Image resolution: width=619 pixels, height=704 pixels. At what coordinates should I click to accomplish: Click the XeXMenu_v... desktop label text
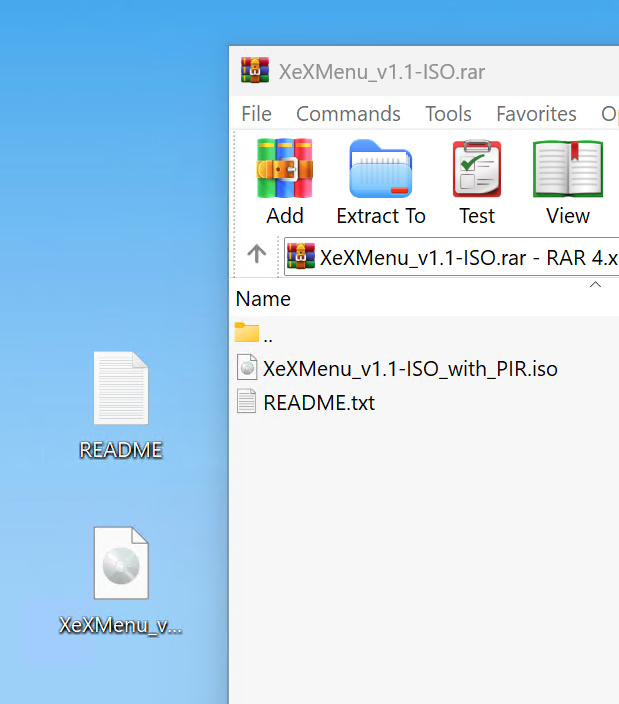(121, 625)
